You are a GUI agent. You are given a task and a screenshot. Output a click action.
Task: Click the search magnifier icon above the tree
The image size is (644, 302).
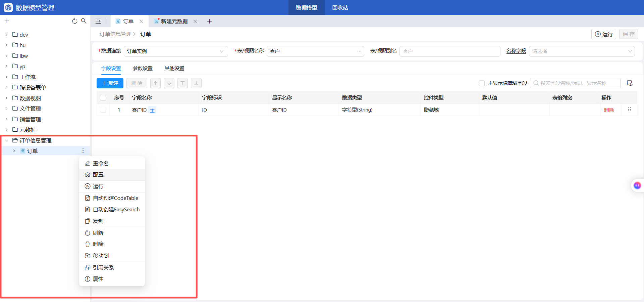84,21
